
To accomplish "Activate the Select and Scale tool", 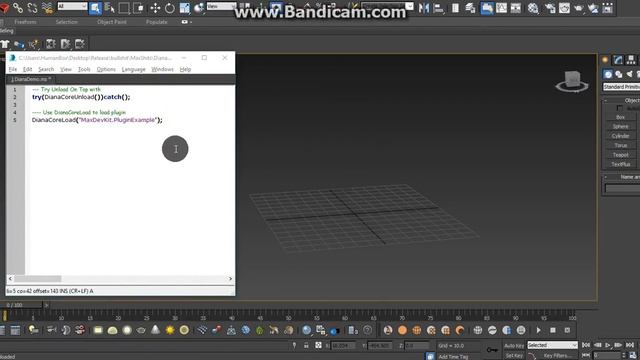I will pos(184,7).
